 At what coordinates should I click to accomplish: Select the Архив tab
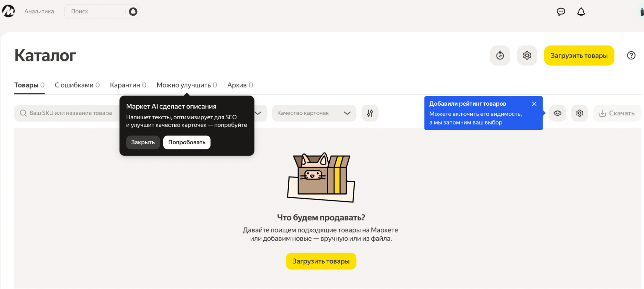pos(240,85)
